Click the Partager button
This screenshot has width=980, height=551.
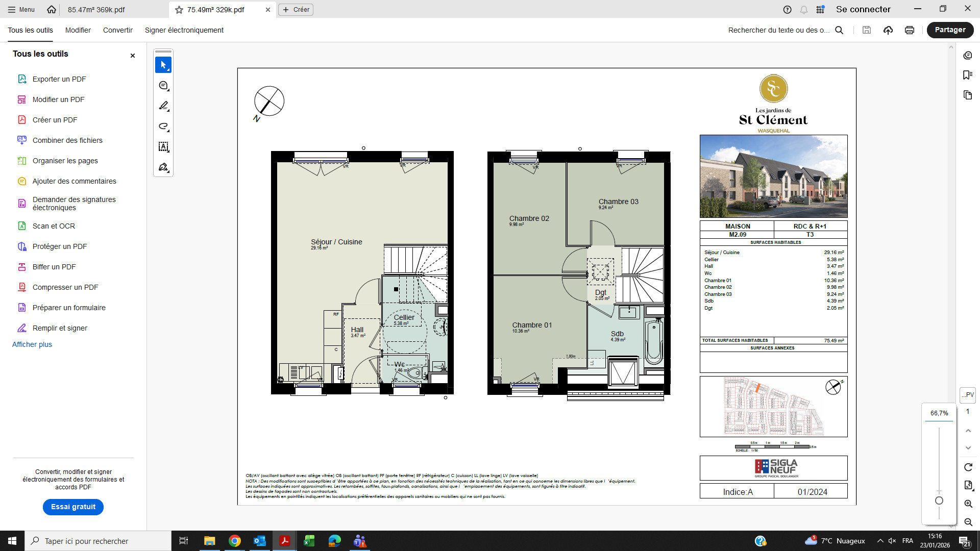click(949, 30)
